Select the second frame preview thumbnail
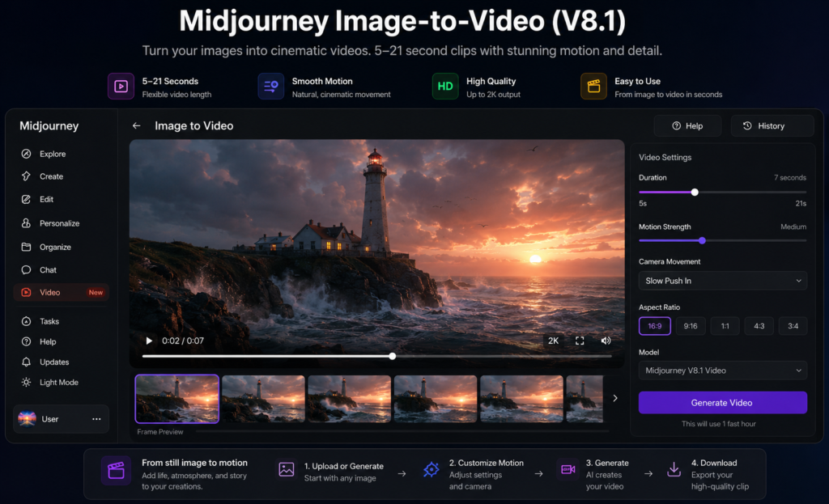829x504 pixels. point(263,399)
